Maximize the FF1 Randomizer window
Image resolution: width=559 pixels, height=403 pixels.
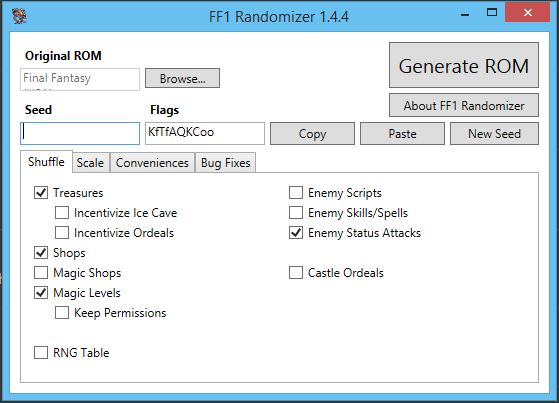point(492,13)
